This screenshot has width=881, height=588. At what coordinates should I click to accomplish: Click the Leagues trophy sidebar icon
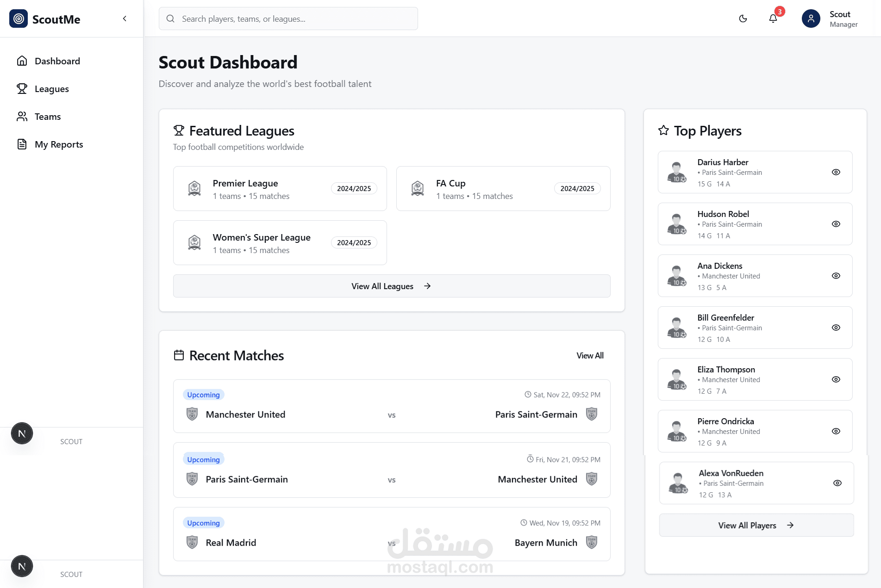(22, 88)
